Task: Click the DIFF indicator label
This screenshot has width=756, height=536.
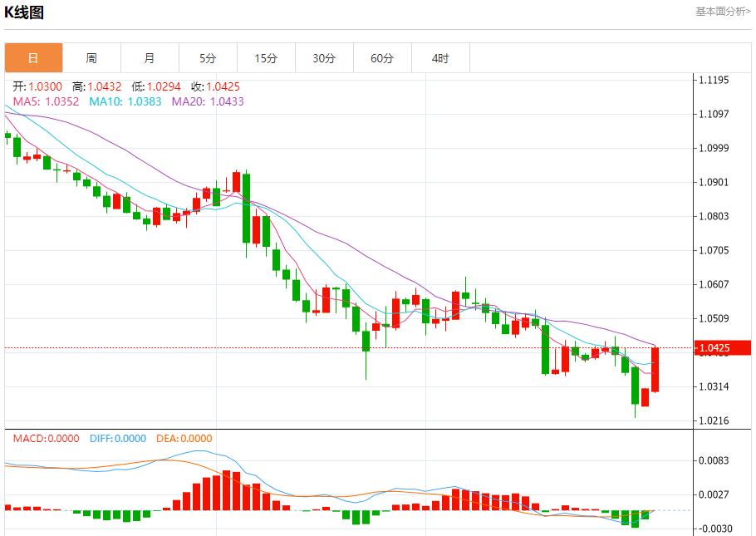Action: [x=117, y=438]
